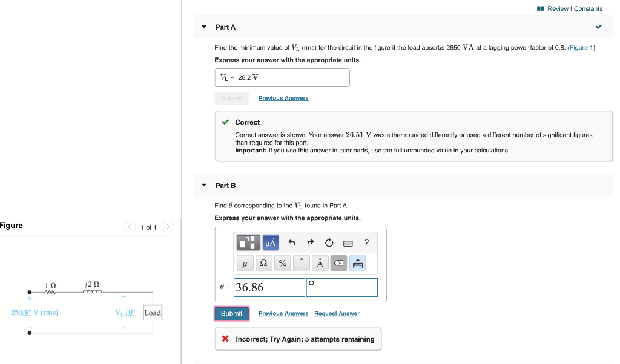Open the Figure 1 link

pyautogui.click(x=581, y=47)
